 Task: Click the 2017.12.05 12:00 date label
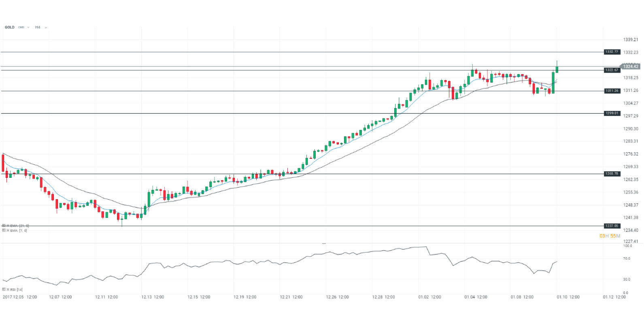(x=20, y=297)
